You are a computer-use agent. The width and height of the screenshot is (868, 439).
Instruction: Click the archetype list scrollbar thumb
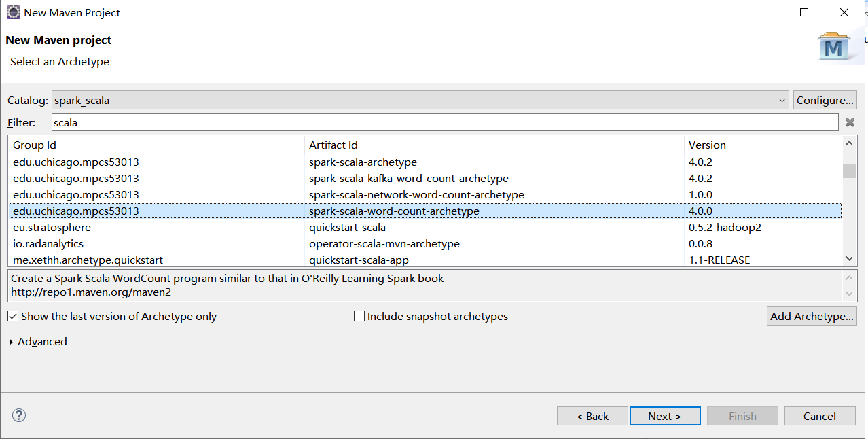coord(849,171)
